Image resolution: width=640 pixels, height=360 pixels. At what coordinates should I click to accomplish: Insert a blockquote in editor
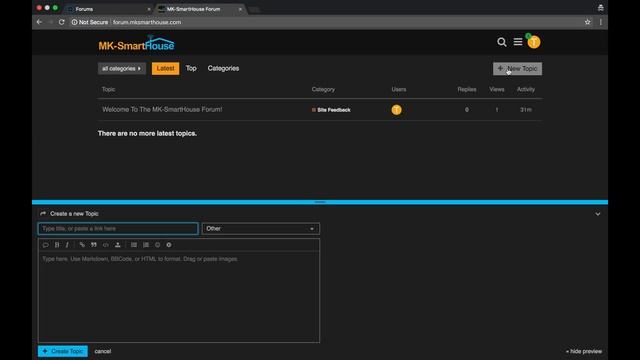click(x=94, y=245)
